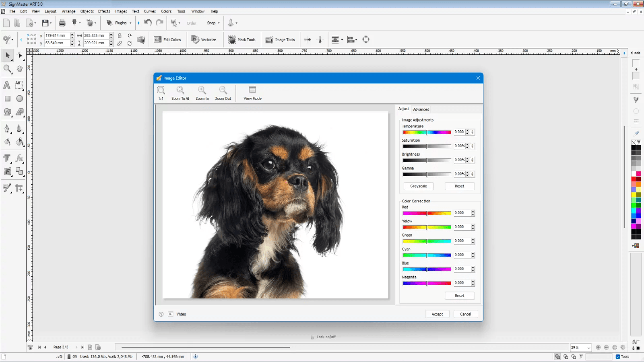Viewport: 644px width, 362px height.
Task: Increase the Temperature value with the spinner
Action: click(x=467, y=131)
